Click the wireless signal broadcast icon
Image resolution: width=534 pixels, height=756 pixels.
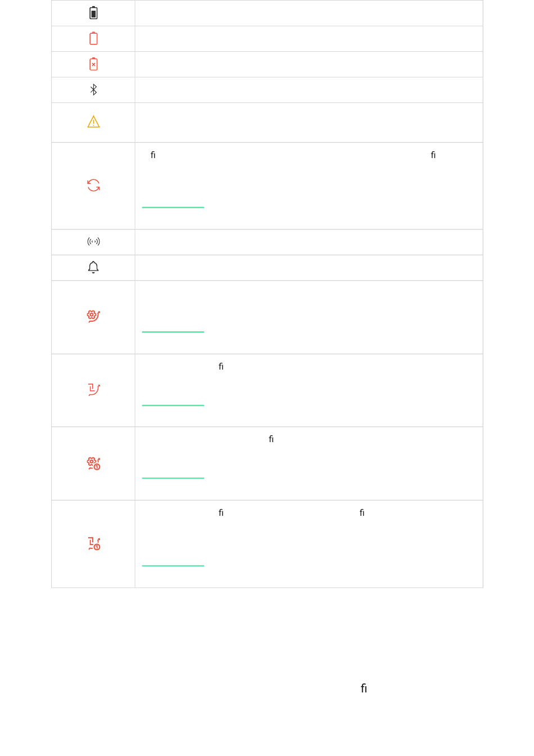(x=93, y=242)
